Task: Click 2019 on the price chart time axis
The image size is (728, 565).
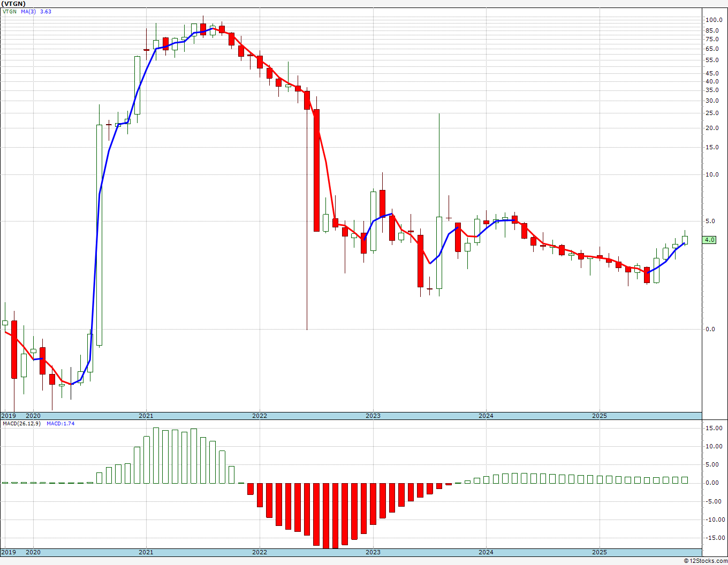Action: pos(8,416)
